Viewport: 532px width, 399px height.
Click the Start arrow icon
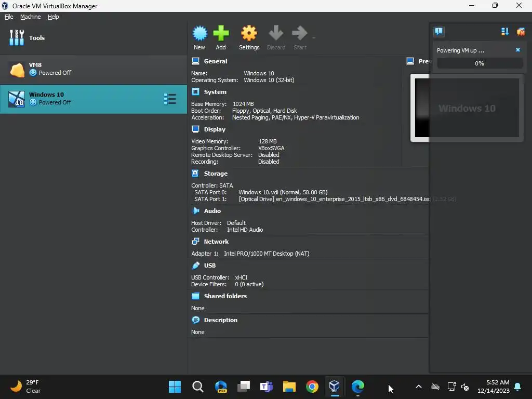click(x=300, y=33)
